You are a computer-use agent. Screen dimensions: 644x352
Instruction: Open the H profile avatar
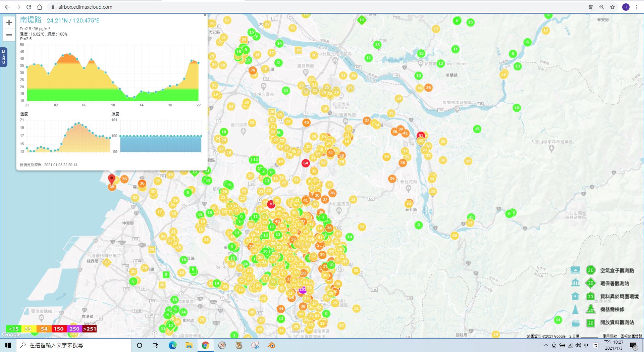pos(626,7)
